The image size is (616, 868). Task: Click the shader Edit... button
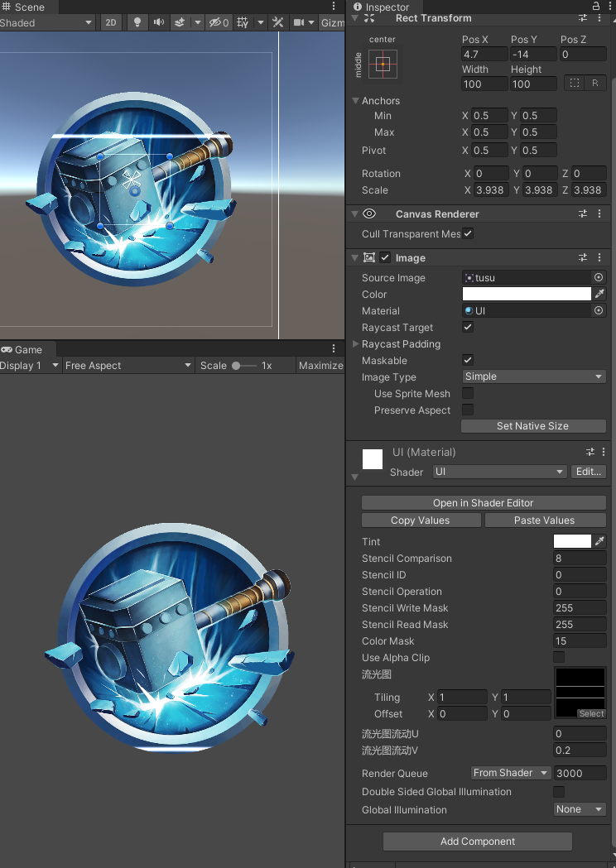(x=589, y=472)
